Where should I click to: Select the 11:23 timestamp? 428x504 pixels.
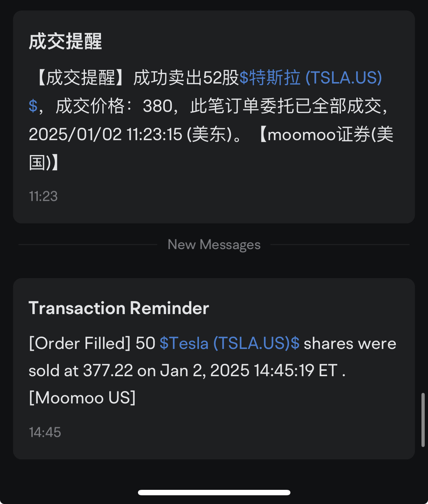[43, 196]
